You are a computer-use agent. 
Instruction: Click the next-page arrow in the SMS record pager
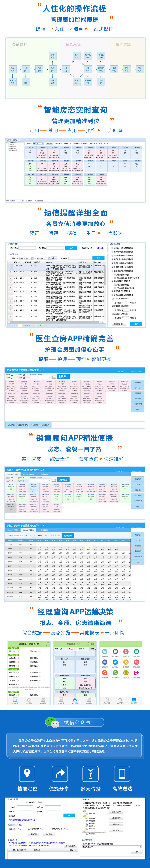[x=33, y=326]
